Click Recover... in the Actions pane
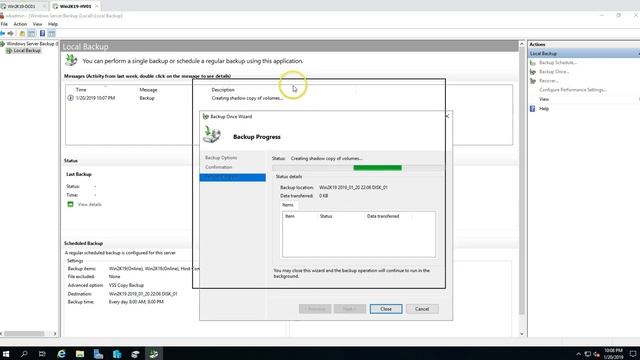640x360 pixels. click(x=549, y=81)
